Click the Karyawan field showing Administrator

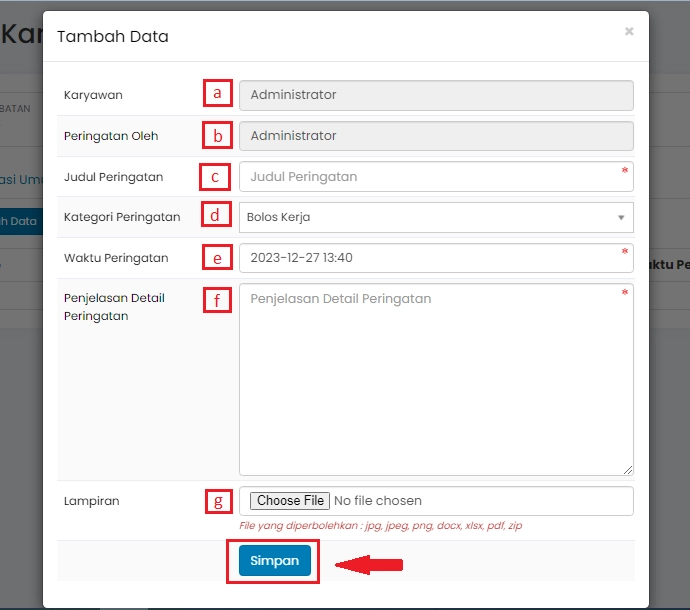tap(435, 95)
